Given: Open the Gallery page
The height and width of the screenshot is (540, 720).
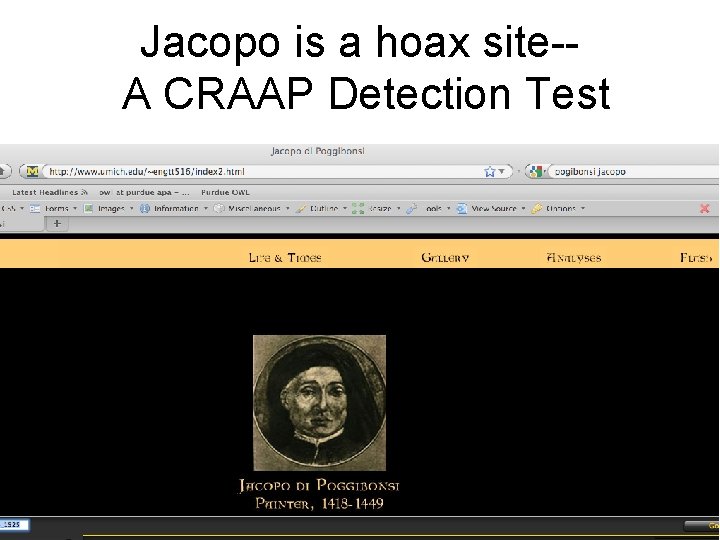Looking at the screenshot, I should (x=445, y=258).
